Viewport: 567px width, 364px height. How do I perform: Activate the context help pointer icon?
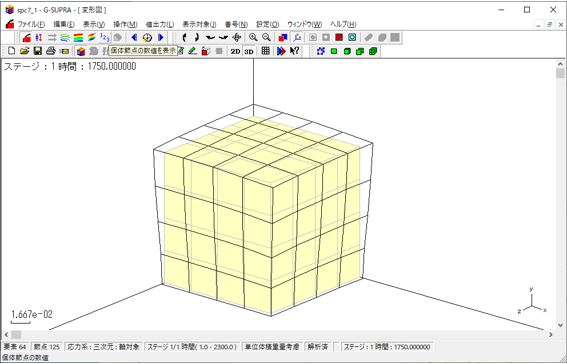[294, 51]
